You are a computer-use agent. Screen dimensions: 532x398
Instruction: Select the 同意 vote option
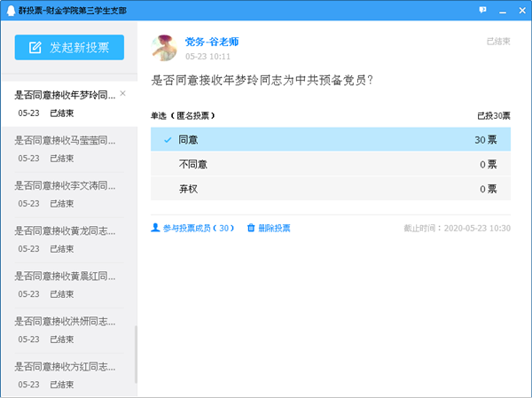click(x=331, y=140)
